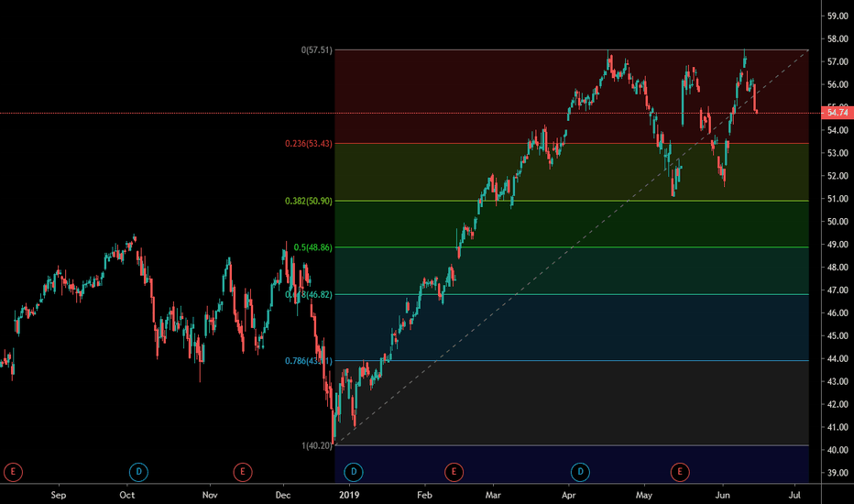Viewport: 854px width, 504px height.
Task: Click the 49.00 price axis label
Action: [838, 245]
